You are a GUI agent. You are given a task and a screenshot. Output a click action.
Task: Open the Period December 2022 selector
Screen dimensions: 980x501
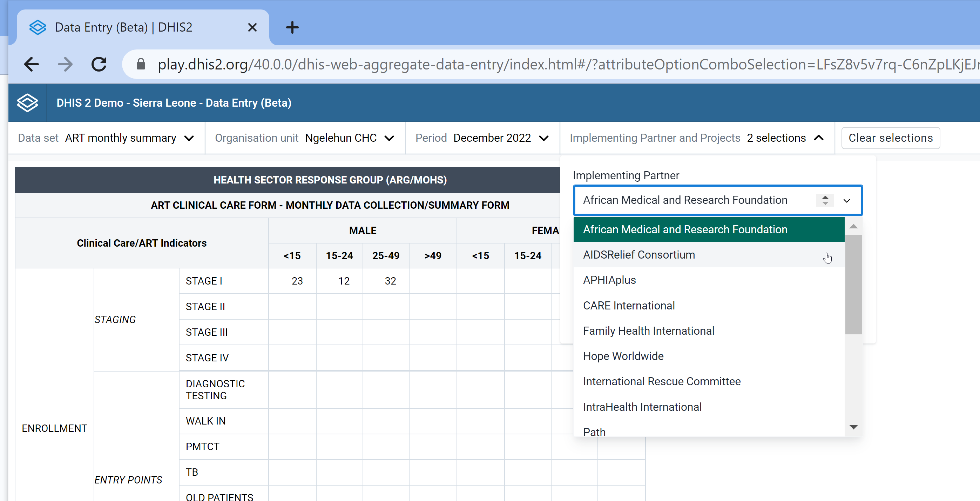tap(482, 138)
